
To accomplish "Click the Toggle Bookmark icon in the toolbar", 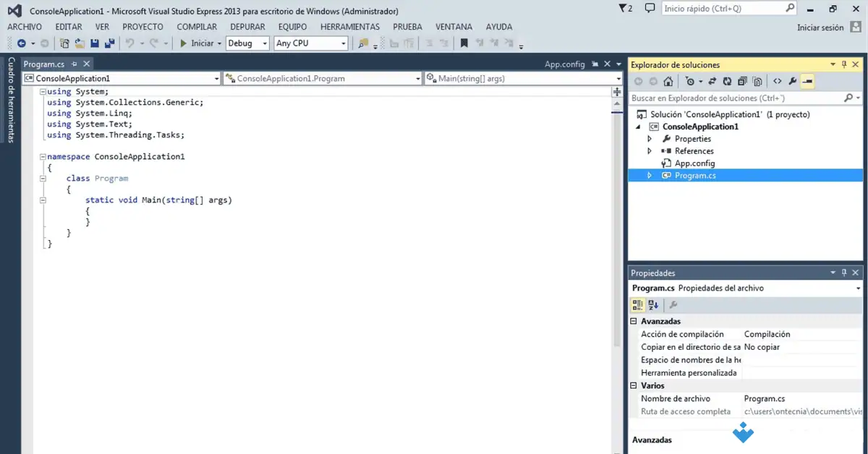I will (x=464, y=43).
